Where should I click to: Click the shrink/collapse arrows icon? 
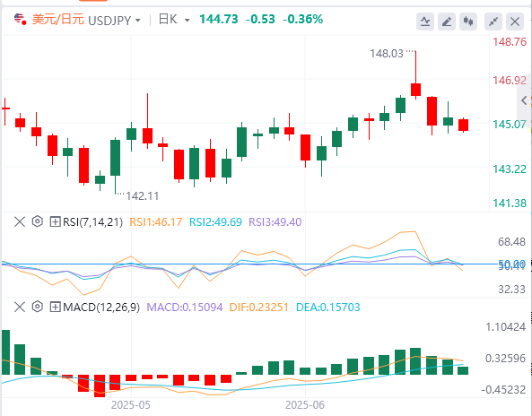pos(493,22)
